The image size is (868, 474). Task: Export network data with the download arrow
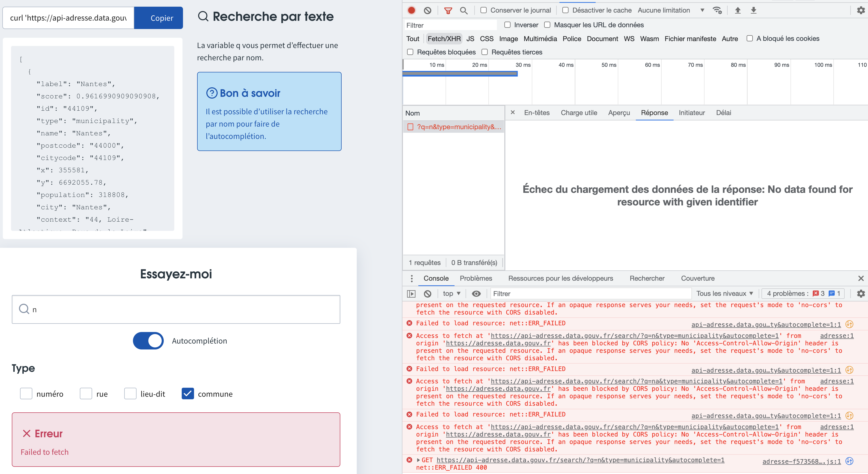[x=754, y=10]
